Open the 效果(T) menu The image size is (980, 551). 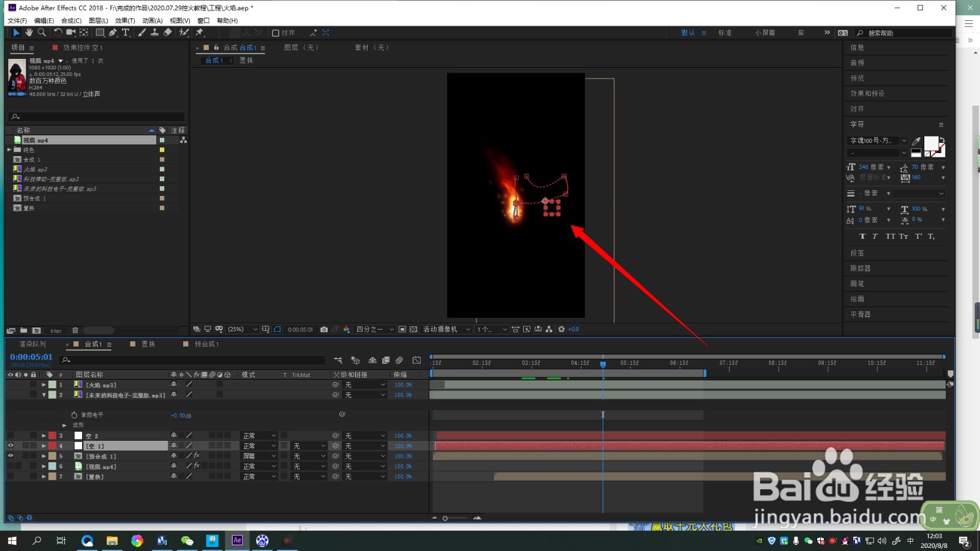pyautogui.click(x=125, y=21)
